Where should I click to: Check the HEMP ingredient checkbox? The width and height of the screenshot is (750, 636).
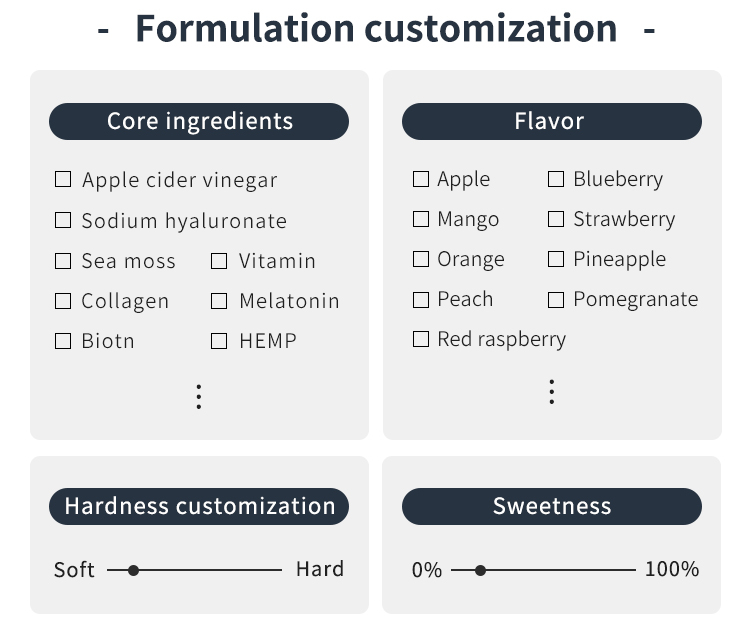[x=219, y=341]
